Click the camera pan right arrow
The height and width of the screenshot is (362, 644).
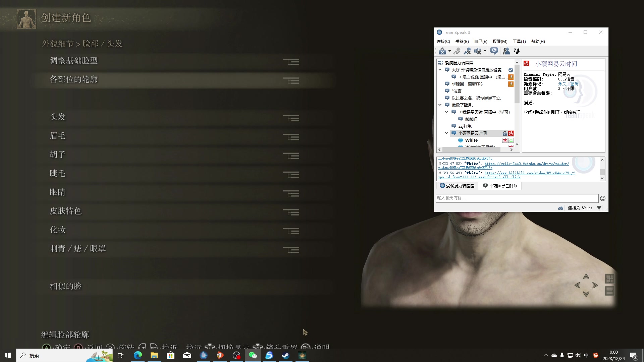(x=595, y=285)
